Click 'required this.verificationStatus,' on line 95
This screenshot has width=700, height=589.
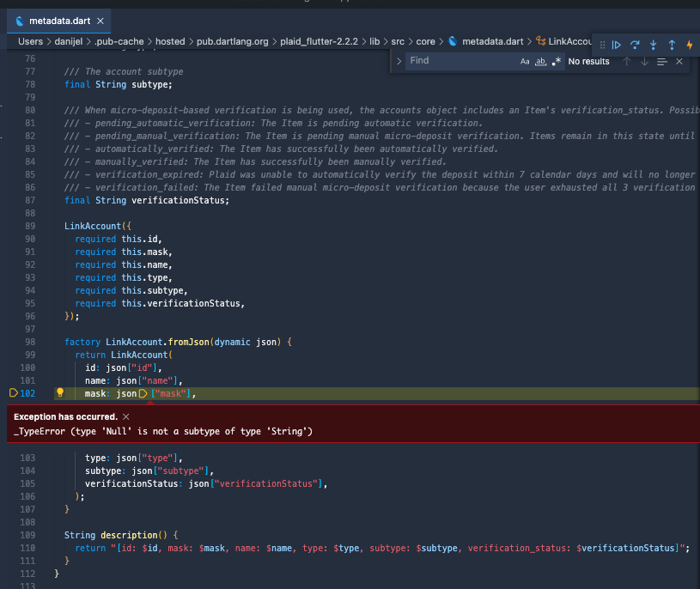pyautogui.click(x=160, y=303)
